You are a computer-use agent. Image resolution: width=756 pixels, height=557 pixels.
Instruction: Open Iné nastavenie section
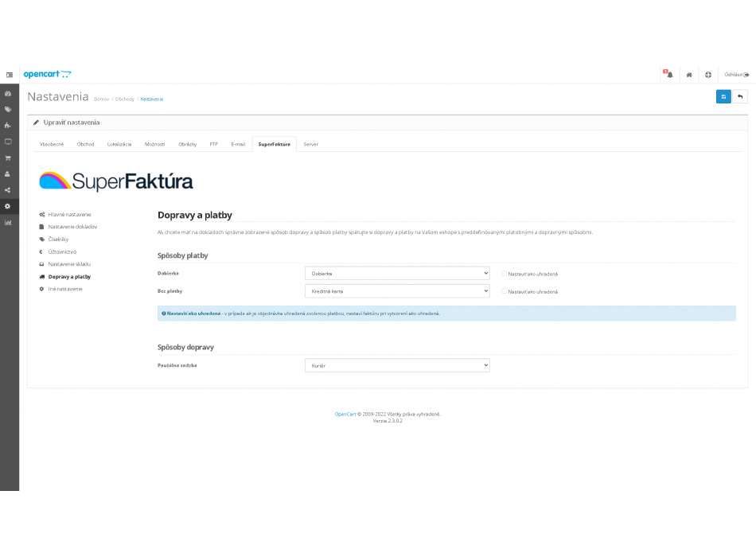click(x=60, y=289)
